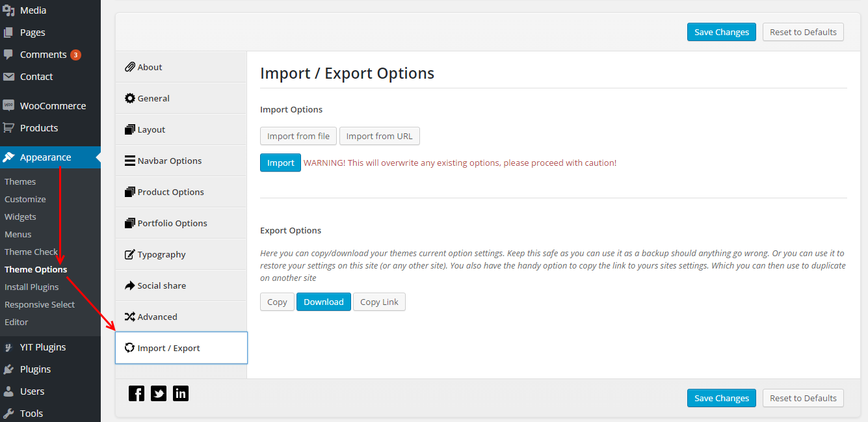The image size is (868, 422).
Task: Click the Navbar Options hamburger icon
Action: pos(130,161)
